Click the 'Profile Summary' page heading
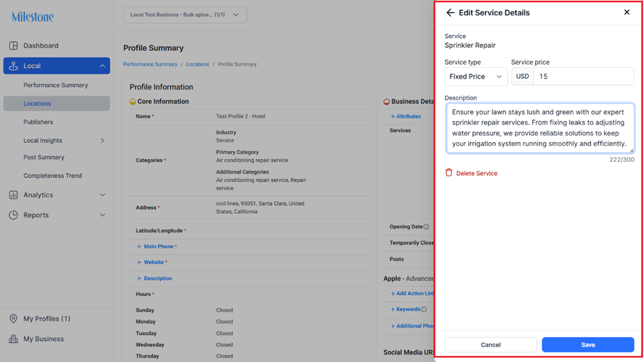 (x=153, y=48)
